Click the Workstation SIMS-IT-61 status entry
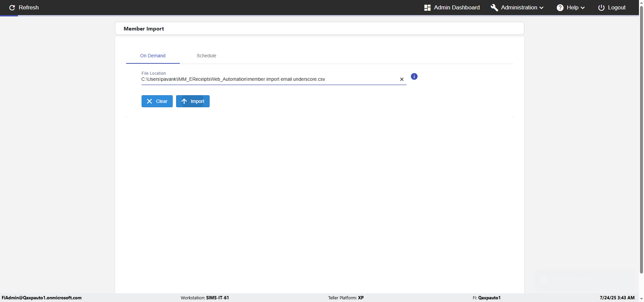This screenshot has width=644, height=302. (205, 298)
